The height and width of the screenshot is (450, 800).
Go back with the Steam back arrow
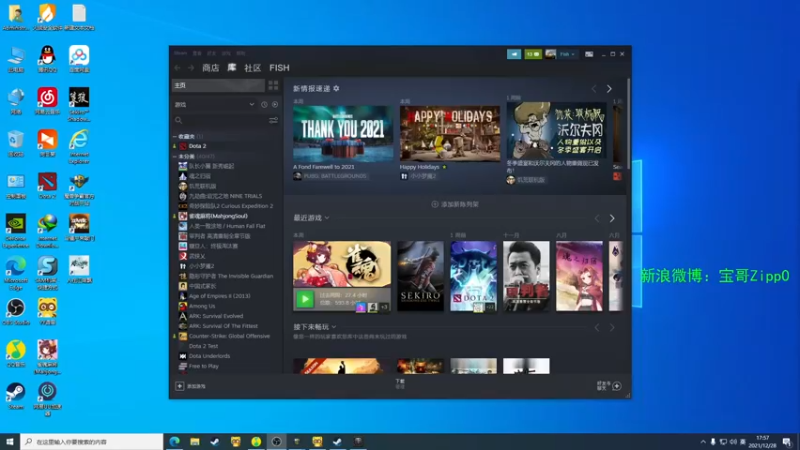pos(178,68)
